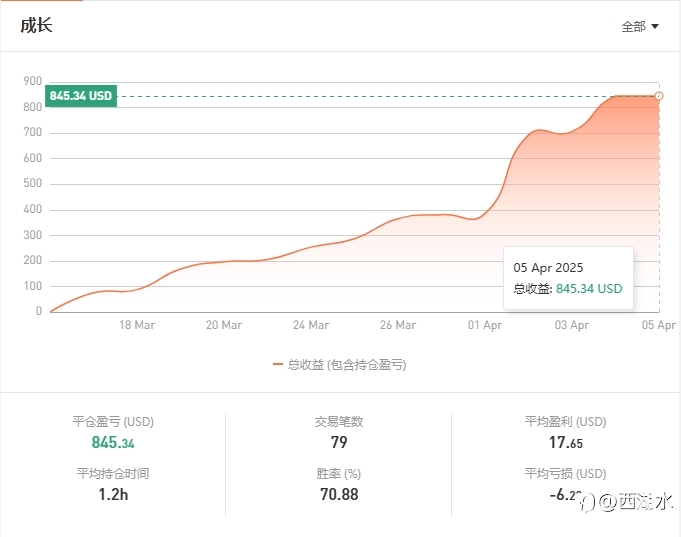Click the 成长 section heading
681x537 pixels.
tap(36, 25)
